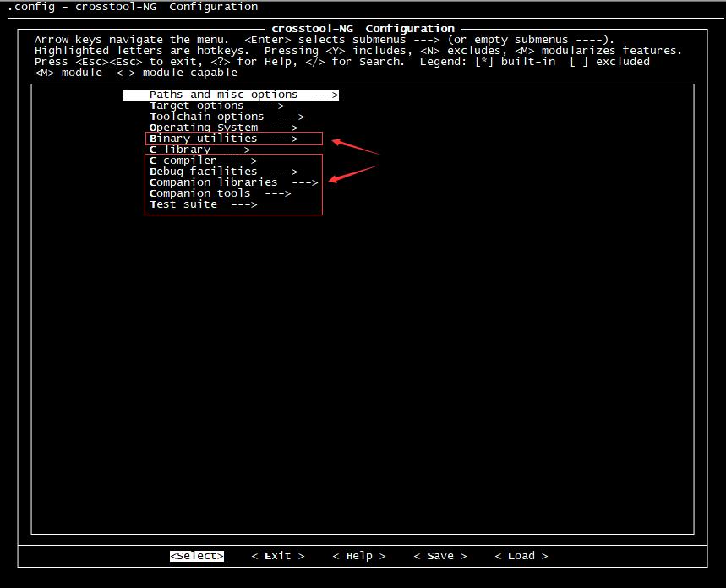Open Operating System submenu

pyautogui.click(x=224, y=128)
